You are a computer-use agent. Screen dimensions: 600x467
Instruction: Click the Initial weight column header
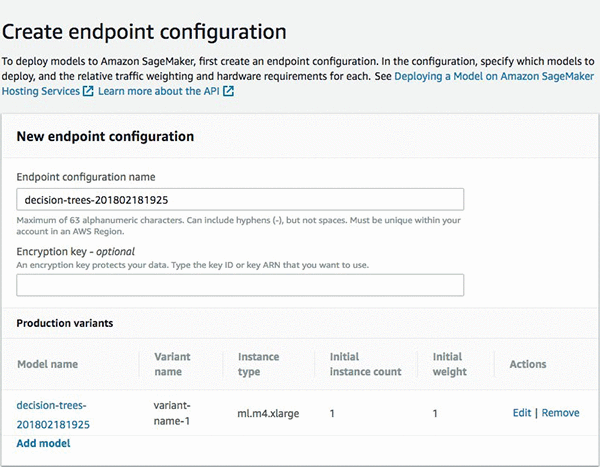click(449, 364)
